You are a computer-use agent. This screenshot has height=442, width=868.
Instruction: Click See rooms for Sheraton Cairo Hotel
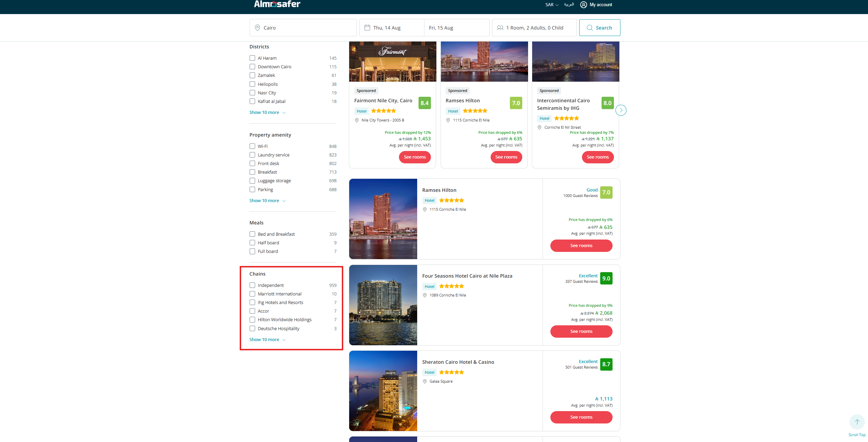[581, 417]
